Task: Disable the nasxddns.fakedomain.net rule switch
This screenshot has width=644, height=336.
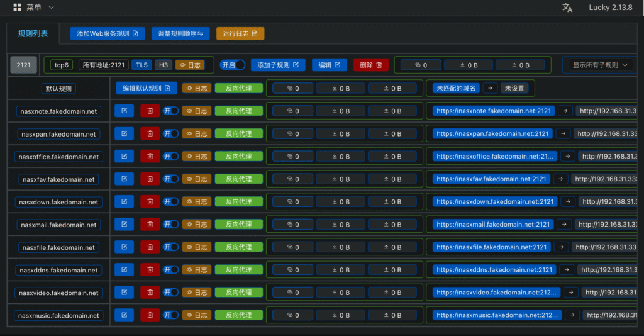Action: [171, 270]
